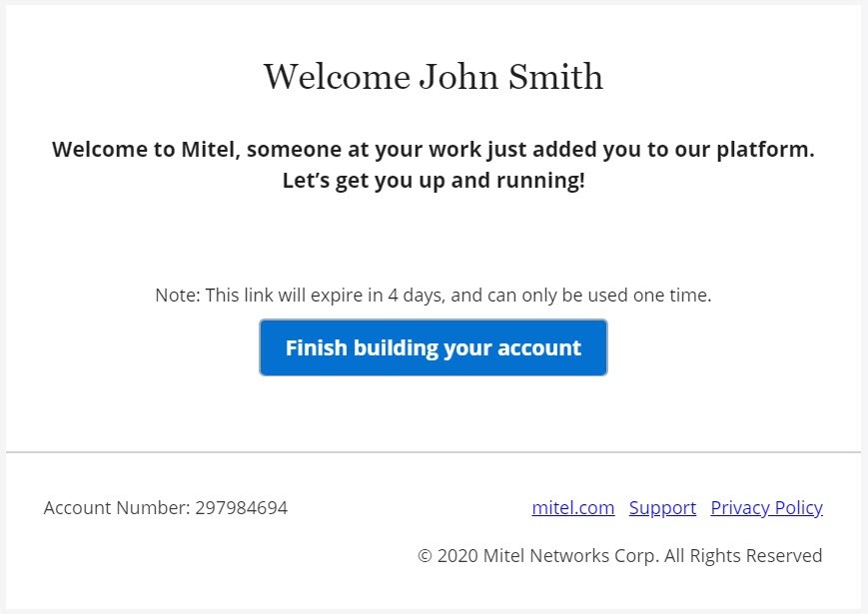Click the word "platform" in the bold message

[768, 150]
